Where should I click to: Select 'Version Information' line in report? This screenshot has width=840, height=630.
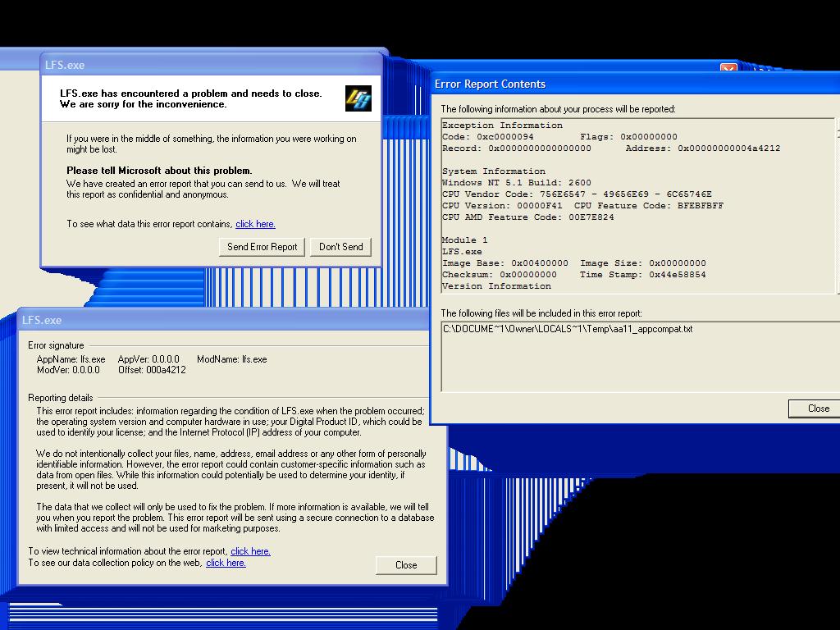click(496, 286)
